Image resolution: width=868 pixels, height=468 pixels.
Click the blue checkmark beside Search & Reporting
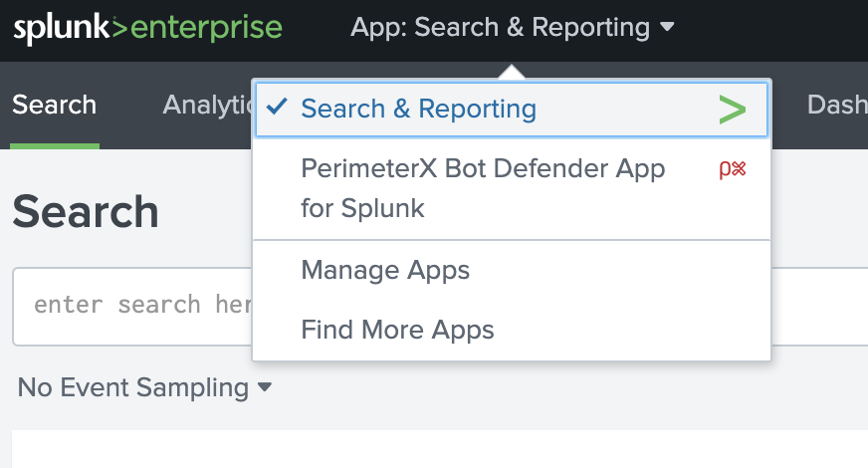(x=279, y=109)
